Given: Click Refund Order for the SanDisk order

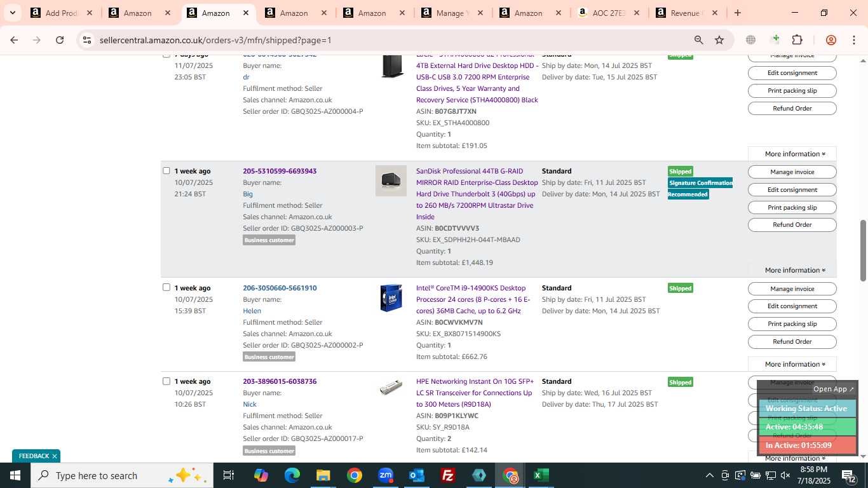Looking at the screenshot, I should [792, 224].
